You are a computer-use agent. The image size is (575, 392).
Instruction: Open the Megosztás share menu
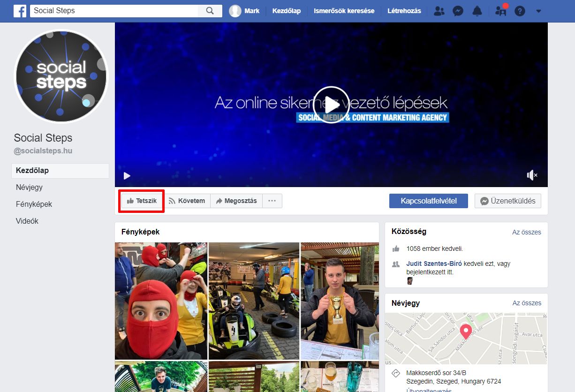[x=236, y=201]
